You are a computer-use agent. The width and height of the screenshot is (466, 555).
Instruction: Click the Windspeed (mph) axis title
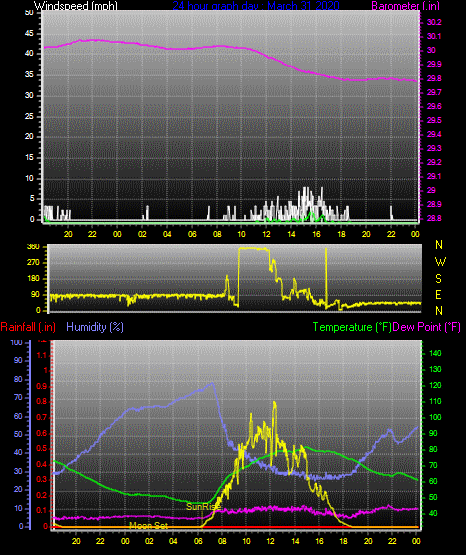tap(76, 6)
